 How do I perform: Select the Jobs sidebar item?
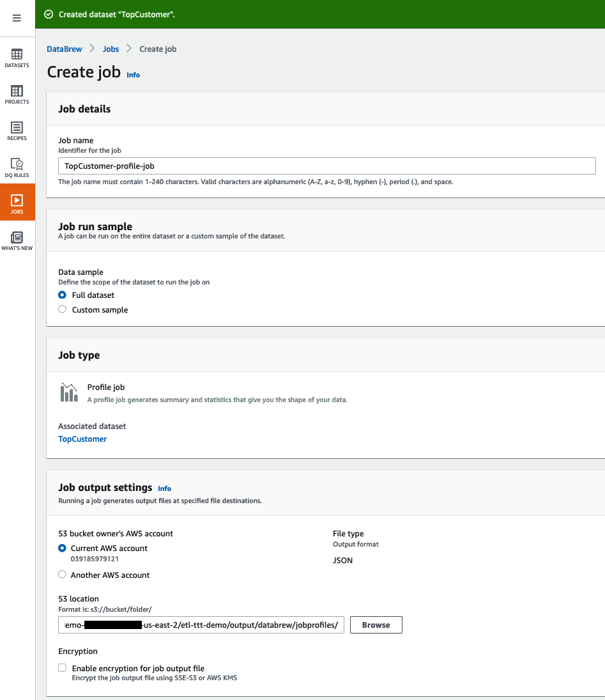17,202
